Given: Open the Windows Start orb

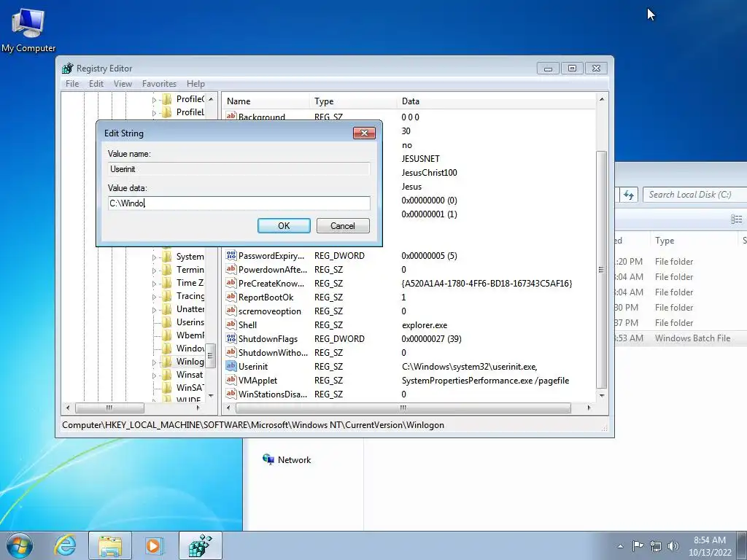Looking at the screenshot, I should (20, 545).
